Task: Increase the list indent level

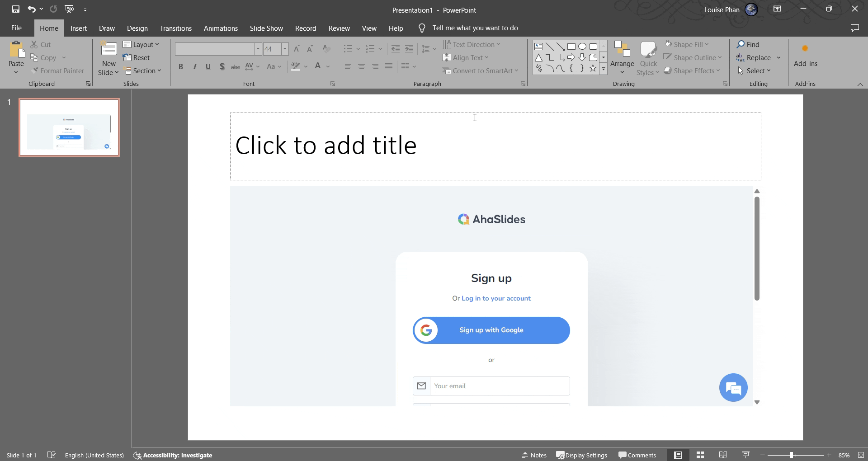Action: 409,49
